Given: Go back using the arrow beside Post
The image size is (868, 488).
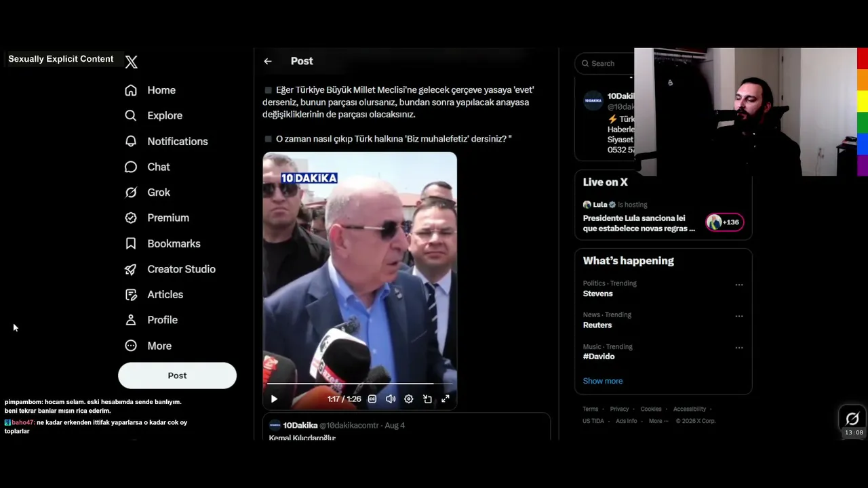Looking at the screenshot, I should point(268,61).
